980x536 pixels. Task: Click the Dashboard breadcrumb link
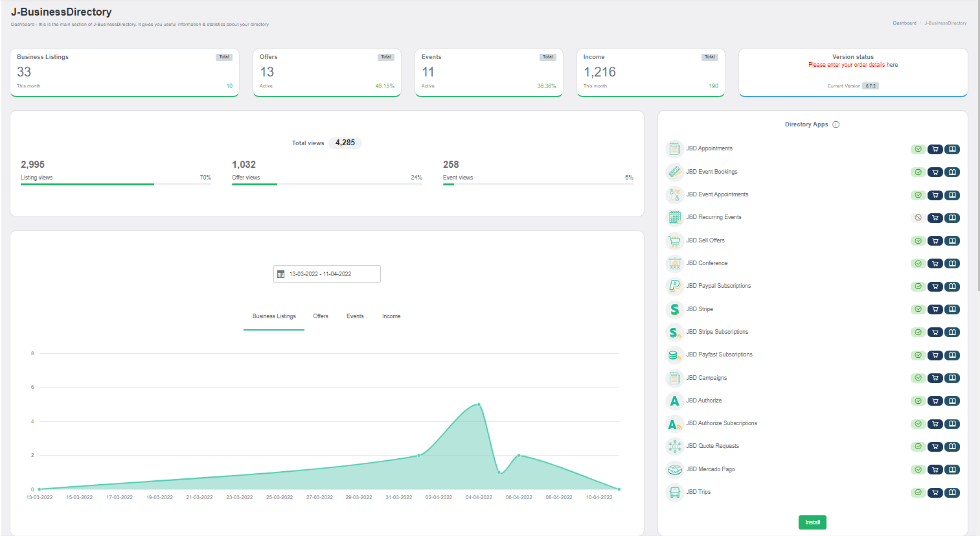click(904, 23)
